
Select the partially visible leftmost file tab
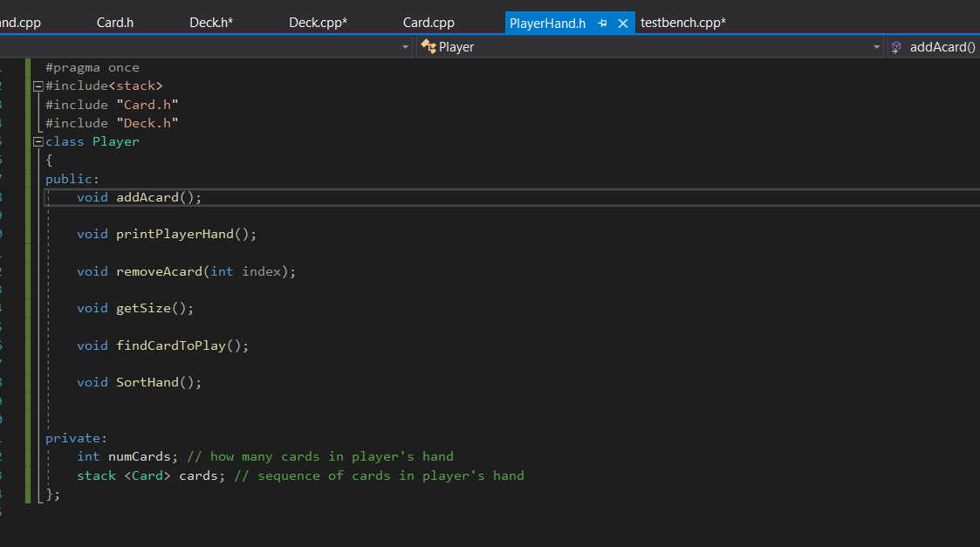(x=21, y=22)
